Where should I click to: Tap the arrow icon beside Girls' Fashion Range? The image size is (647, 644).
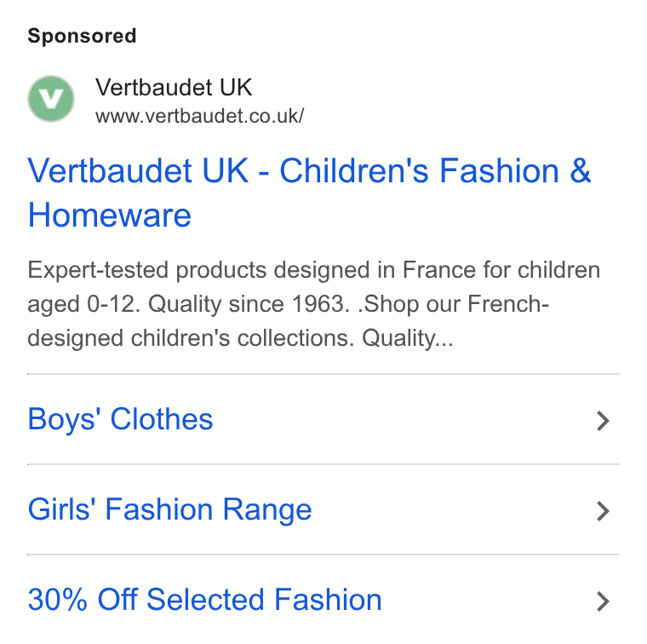click(x=603, y=511)
